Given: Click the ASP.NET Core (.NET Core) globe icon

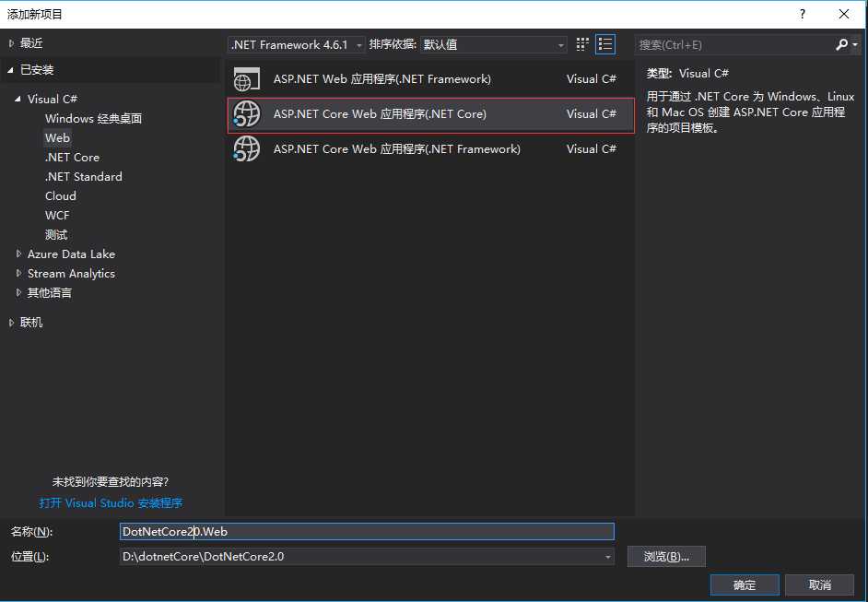Looking at the screenshot, I should point(246,114).
